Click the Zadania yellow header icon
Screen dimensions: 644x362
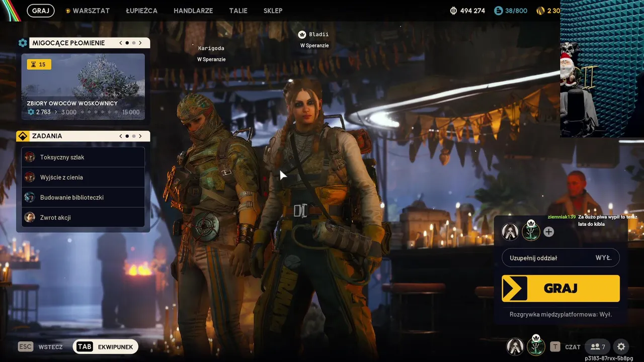(23, 136)
